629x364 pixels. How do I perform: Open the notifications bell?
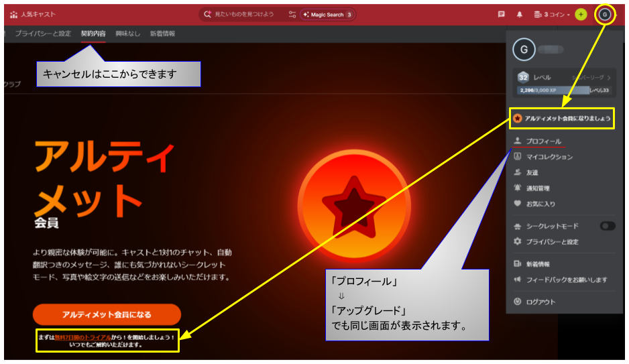click(520, 15)
